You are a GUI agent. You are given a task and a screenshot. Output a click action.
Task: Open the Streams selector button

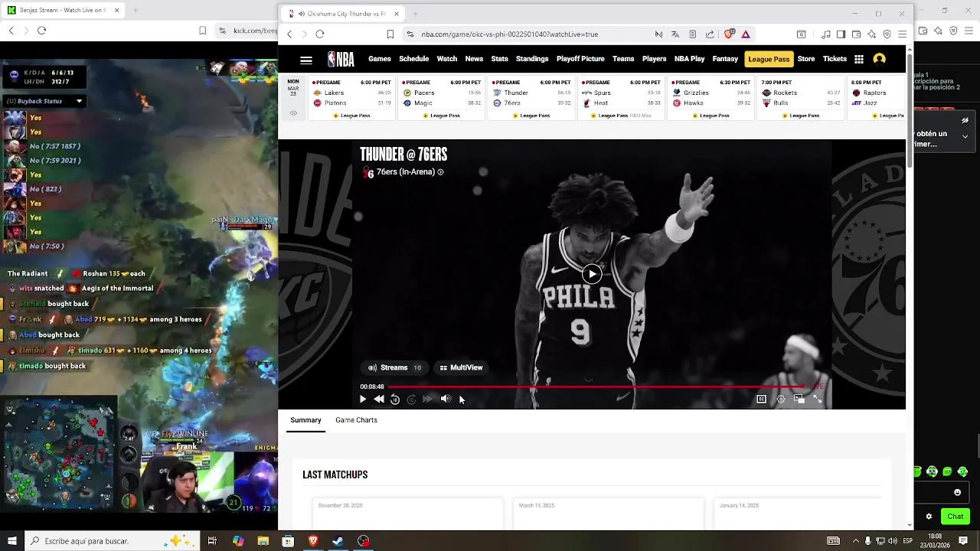[x=395, y=367]
